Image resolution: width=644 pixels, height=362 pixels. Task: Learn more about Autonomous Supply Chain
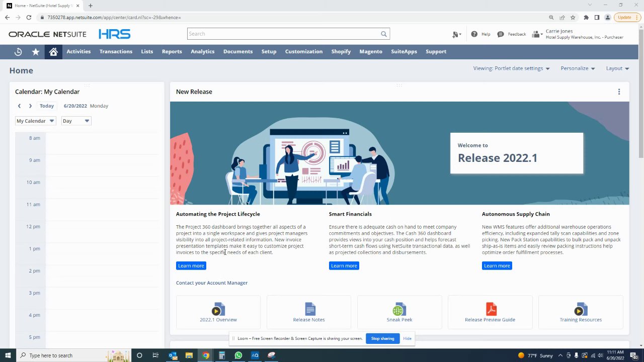pos(497,266)
